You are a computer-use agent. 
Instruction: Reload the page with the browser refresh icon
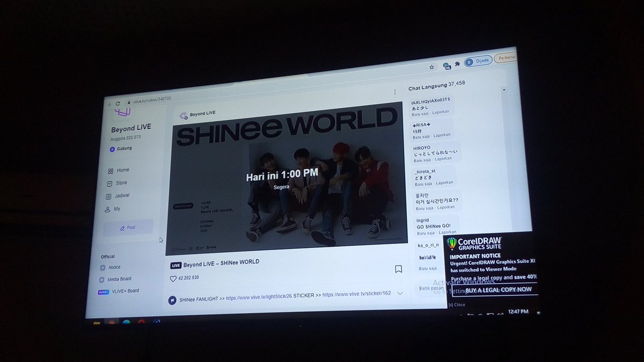click(x=118, y=104)
